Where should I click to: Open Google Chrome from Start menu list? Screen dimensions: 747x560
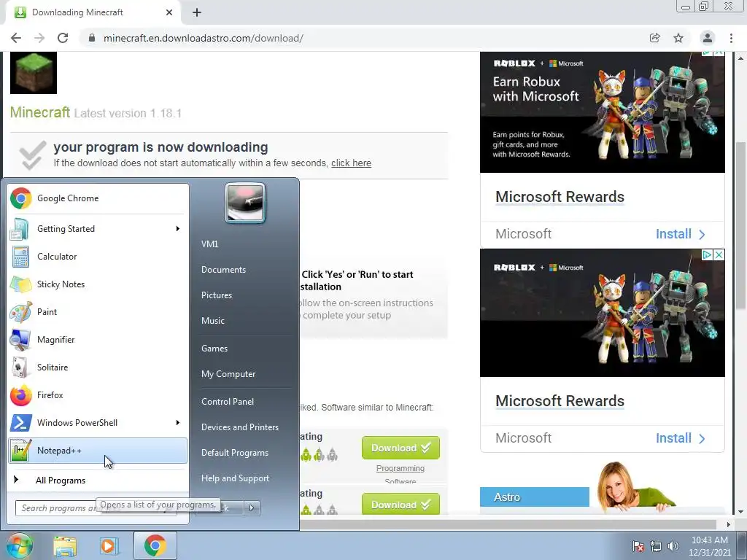click(x=98, y=198)
